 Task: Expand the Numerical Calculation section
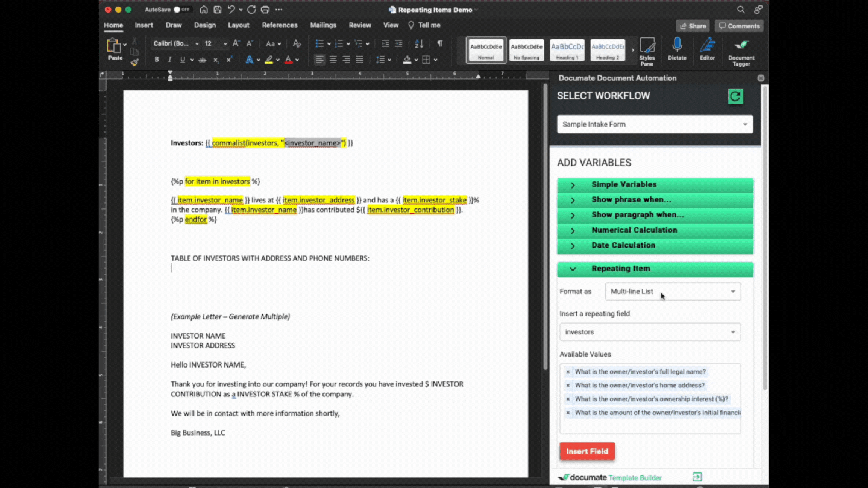[x=655, y=230]
